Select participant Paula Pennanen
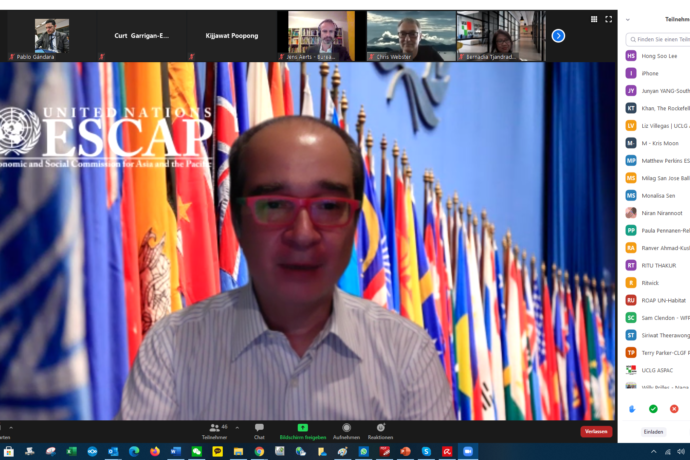The height and width of the screenshot is (460, 690). [657, 231]
